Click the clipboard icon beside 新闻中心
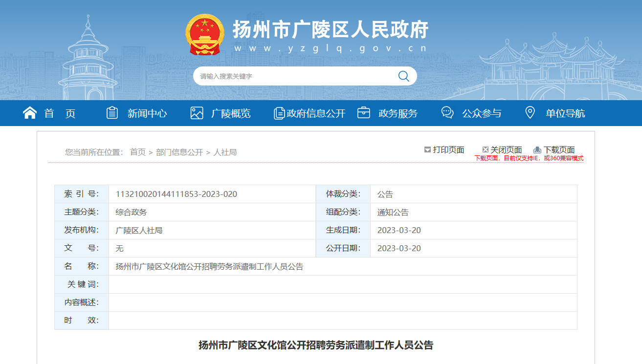Image resolution: width=642 pixels, height=364 pixels. click(112, 113)
